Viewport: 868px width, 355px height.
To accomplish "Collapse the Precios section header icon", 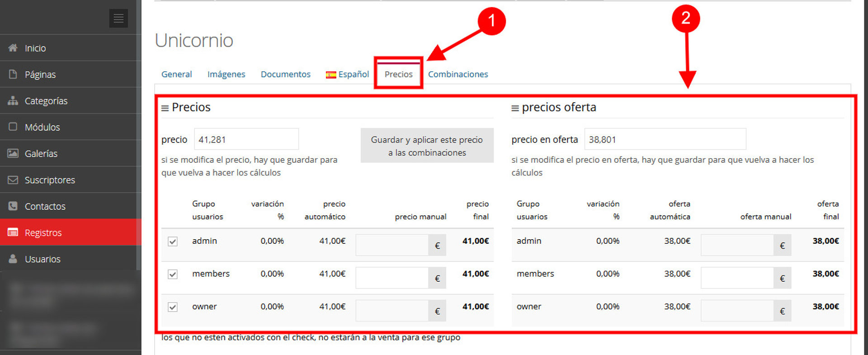I will point(165,108).
